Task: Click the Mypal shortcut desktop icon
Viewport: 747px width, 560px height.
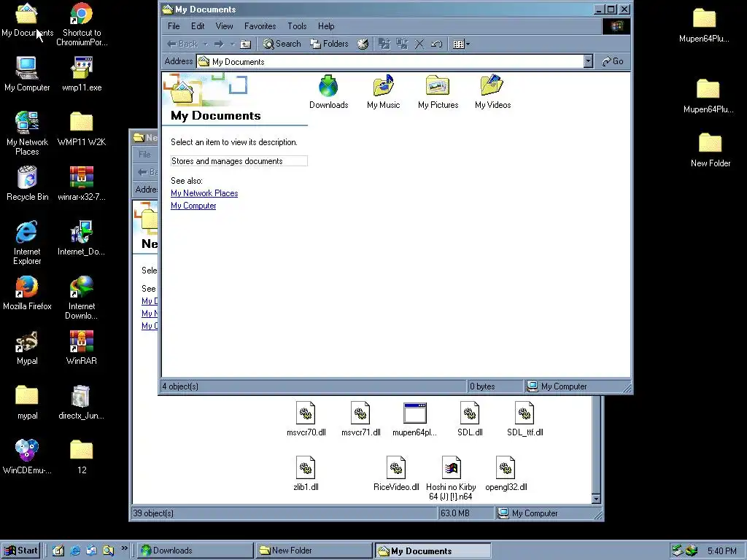Action: [x=27, y=348]
